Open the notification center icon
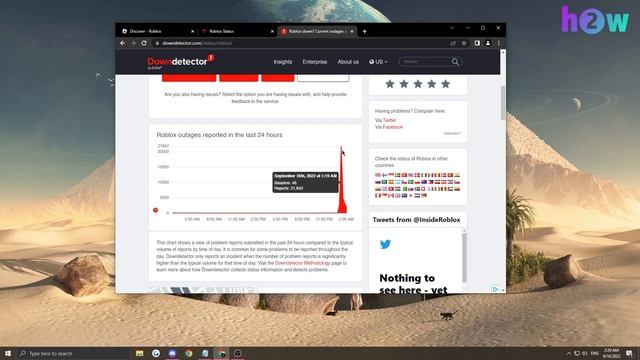 [629, 353]
